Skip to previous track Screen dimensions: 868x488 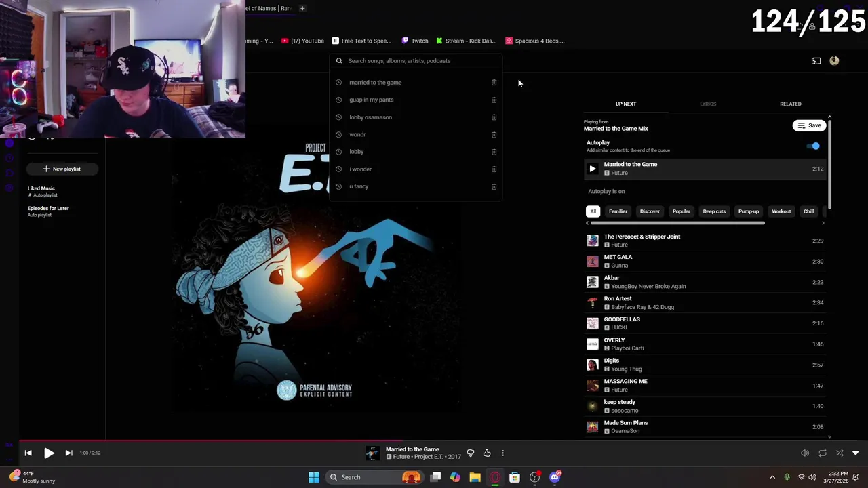point(28,453)
